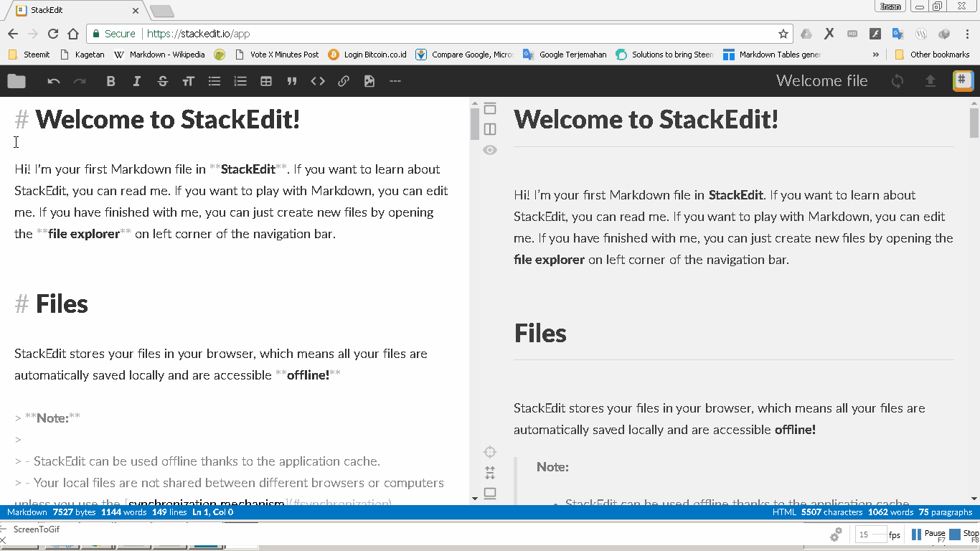Click the preview pane scrollbar thumb
The width and height of the screenshot is (980, 551).
tap(974, 123)
